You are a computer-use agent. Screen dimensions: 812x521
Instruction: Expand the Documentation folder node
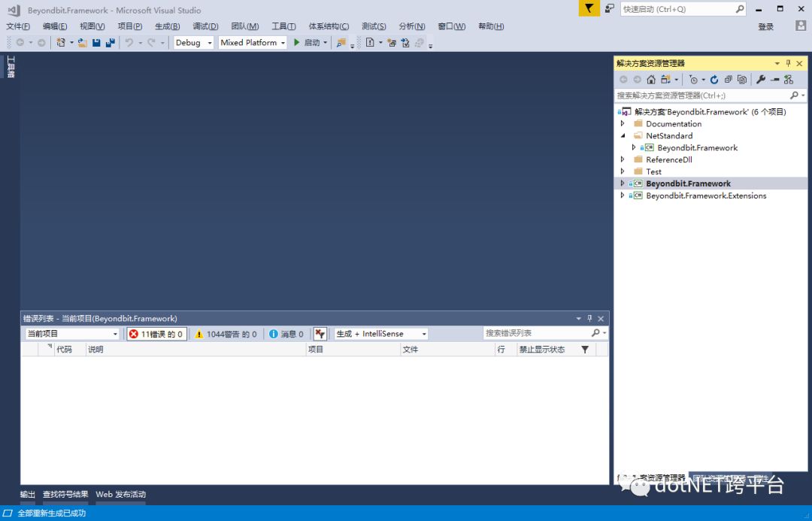[x=623, y=123]
